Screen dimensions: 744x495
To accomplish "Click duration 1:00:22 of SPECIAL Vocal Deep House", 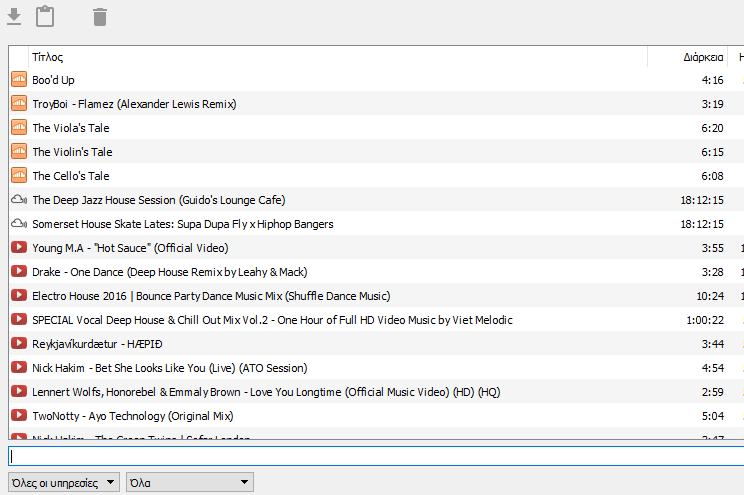I will coord(705,320).
